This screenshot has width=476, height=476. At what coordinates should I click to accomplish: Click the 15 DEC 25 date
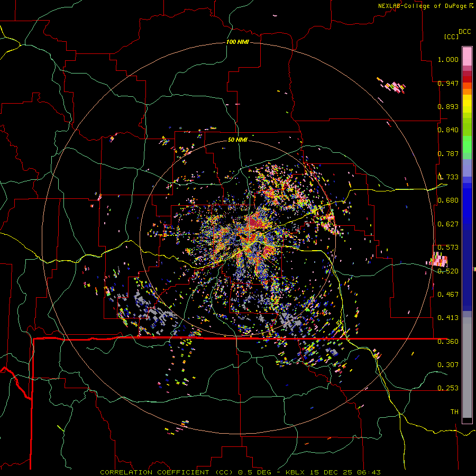(332, 472)
